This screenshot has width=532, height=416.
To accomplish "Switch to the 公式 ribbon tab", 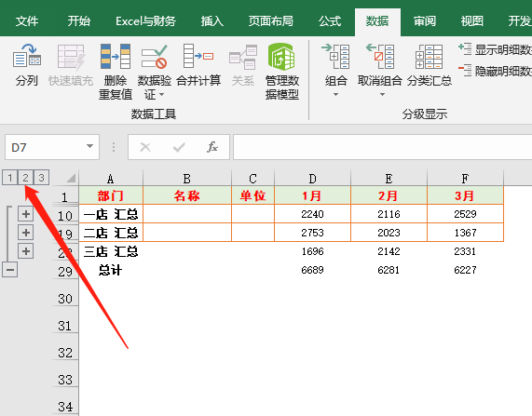I will point(330,21).
